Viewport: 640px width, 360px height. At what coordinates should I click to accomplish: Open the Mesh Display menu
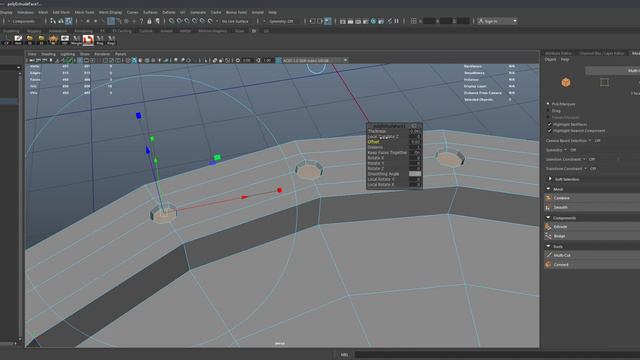110,12
